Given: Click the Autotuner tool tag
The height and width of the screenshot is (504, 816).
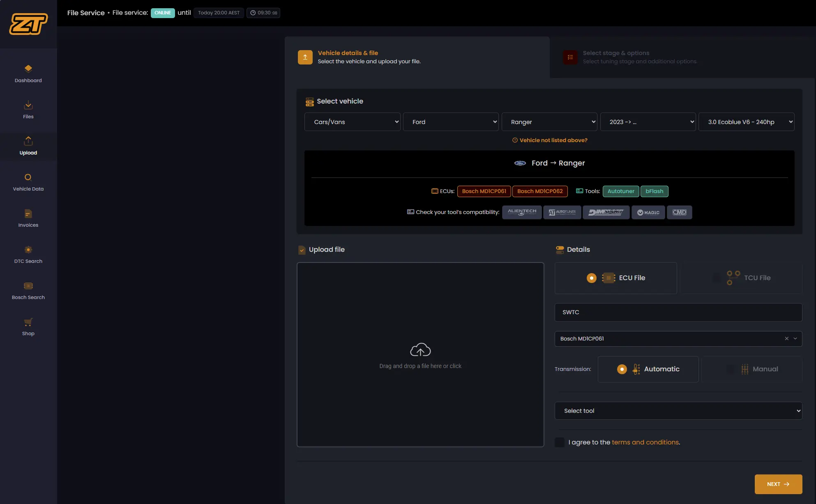Looking at the screenshot, I should click(621, 191).
